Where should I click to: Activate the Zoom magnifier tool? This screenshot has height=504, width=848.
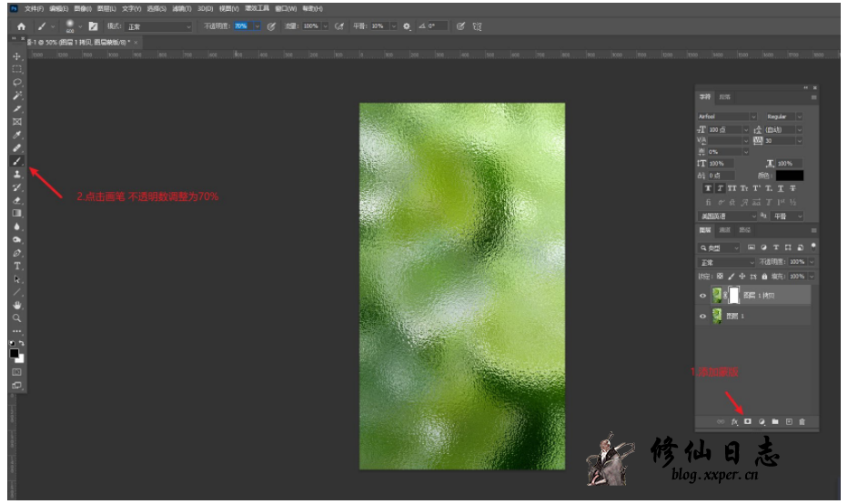click(x=17, y=318)
